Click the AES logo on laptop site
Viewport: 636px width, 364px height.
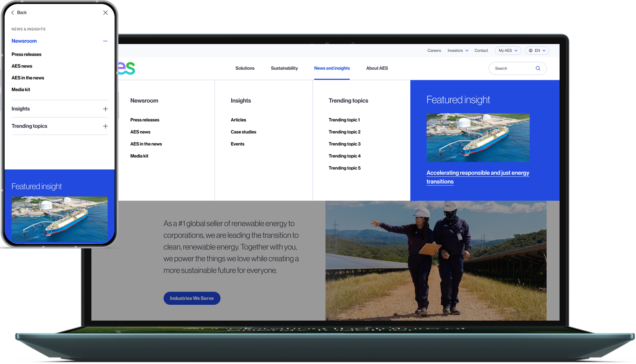click(x=127, y=68)
